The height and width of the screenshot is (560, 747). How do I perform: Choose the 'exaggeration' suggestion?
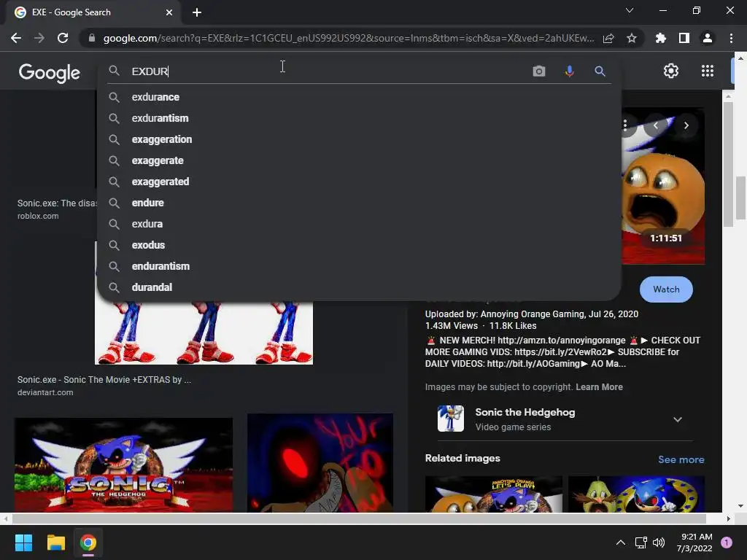pos(359,139)
